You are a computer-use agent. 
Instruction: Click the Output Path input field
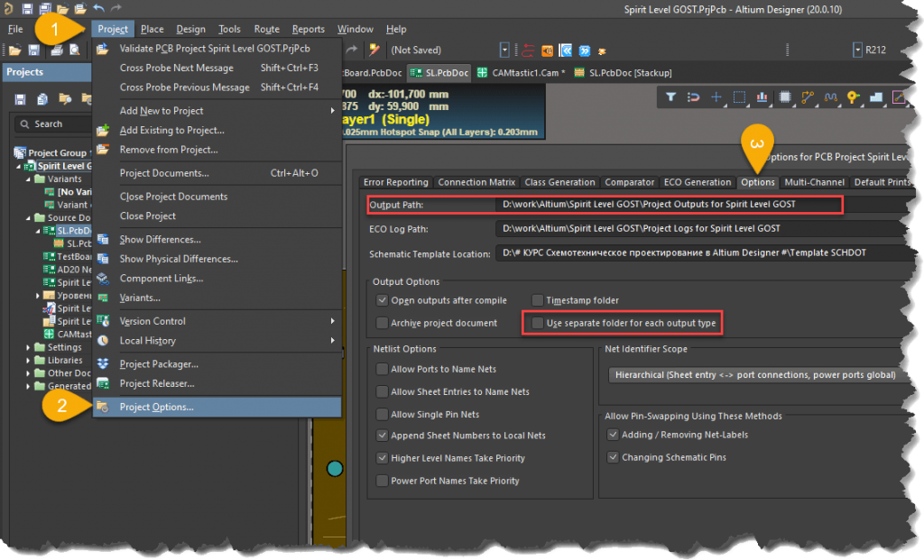pos(669,205)
